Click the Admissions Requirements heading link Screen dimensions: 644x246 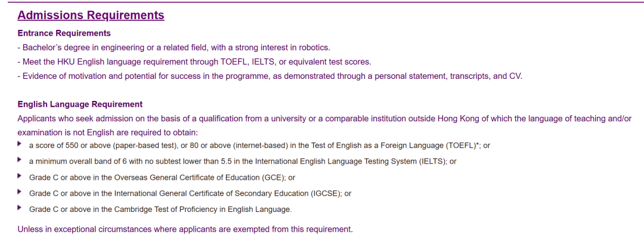[x=91, y=16]
